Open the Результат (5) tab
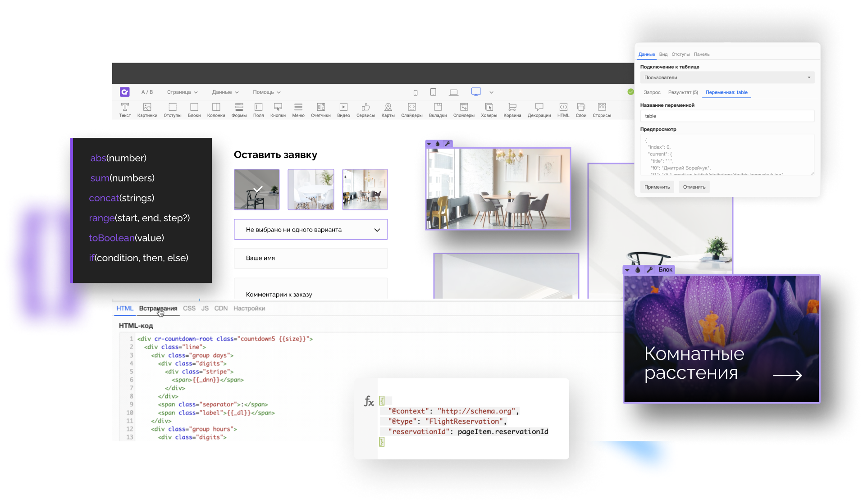The height and width of the screenshot is (504, 863). (683, 92)
